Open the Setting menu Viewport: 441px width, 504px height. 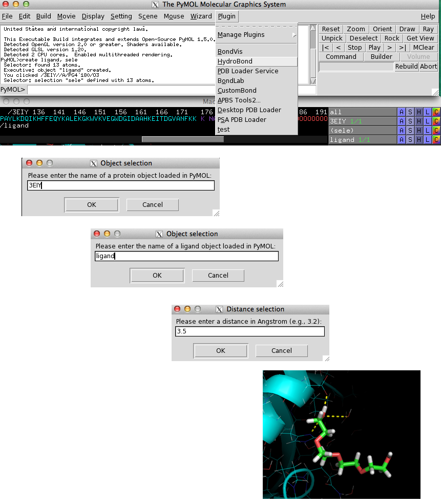coord(121,16)
